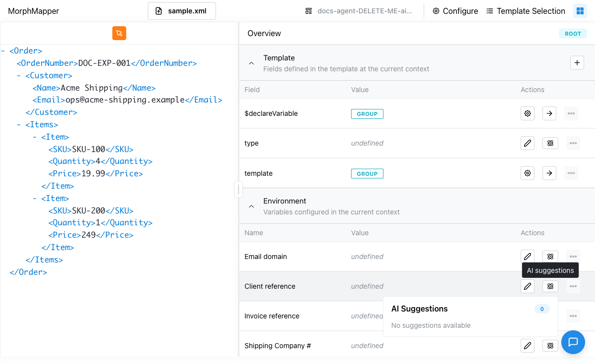This screenshot has width=595, height=364.
Task: Click the Name column header in Environment table
Action: 254,233
